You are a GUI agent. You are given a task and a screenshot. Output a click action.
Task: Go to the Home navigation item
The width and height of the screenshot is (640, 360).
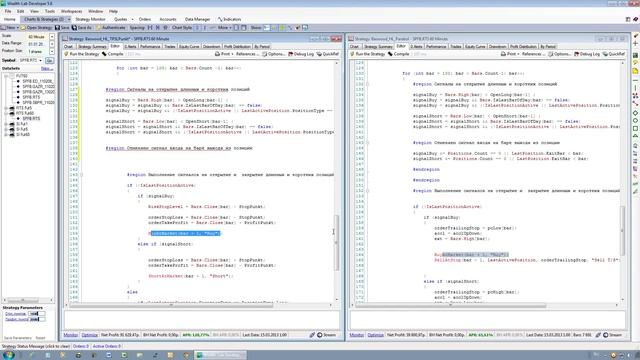coord(9,19)
